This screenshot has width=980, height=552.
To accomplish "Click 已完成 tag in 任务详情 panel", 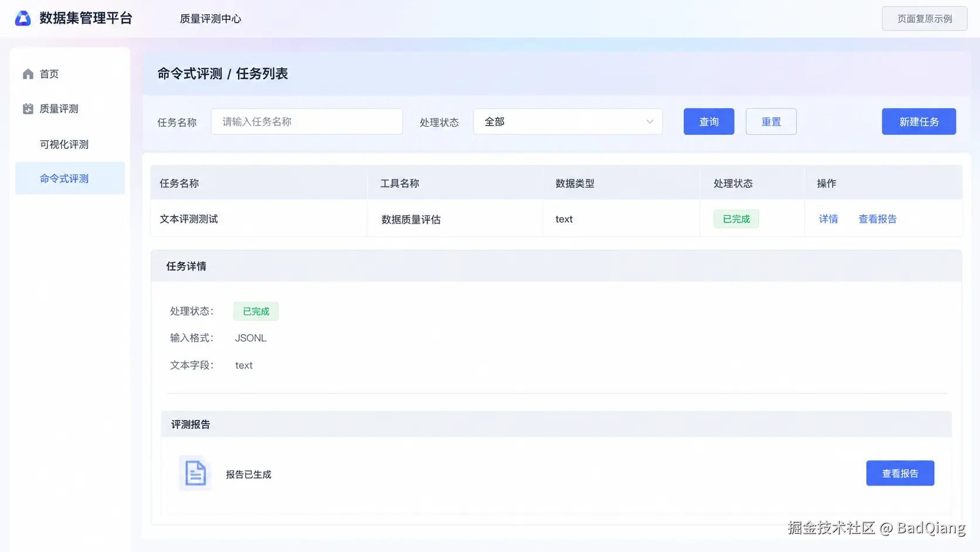I will [256, 311].
